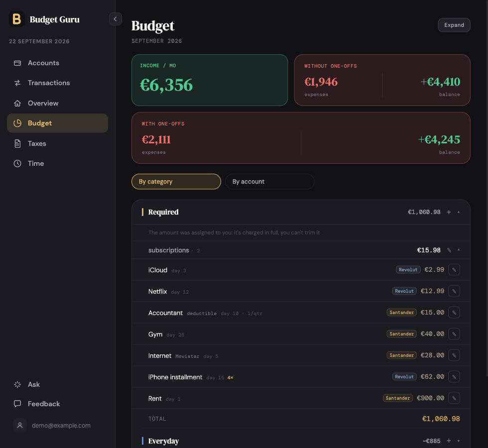The image size is (488, 448).
Task: Click demo@example.com account
Action: [61, 425]
